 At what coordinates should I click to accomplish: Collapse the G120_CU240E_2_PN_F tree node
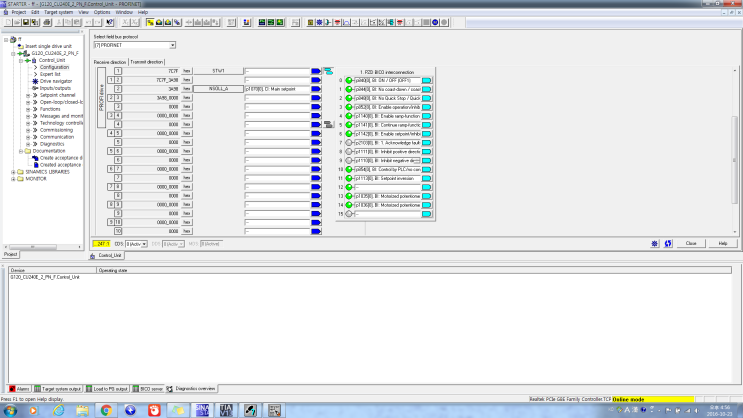tap(13, 54)
